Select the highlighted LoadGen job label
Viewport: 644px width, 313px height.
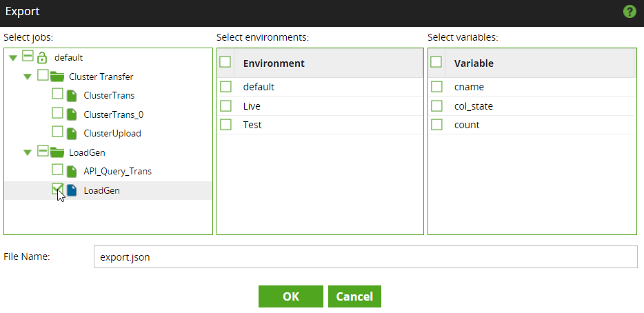[102, 190]
